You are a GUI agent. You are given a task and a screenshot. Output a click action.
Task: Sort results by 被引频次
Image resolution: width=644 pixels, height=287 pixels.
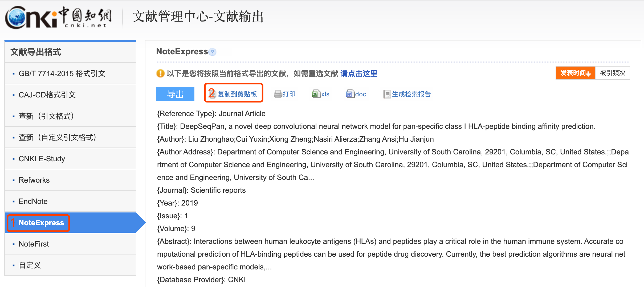pos(612,73)
